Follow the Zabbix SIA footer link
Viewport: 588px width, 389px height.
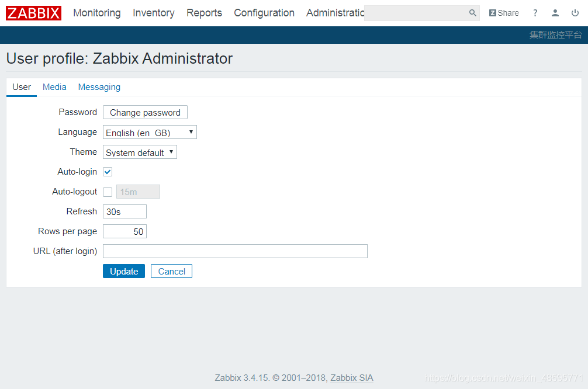352,378
